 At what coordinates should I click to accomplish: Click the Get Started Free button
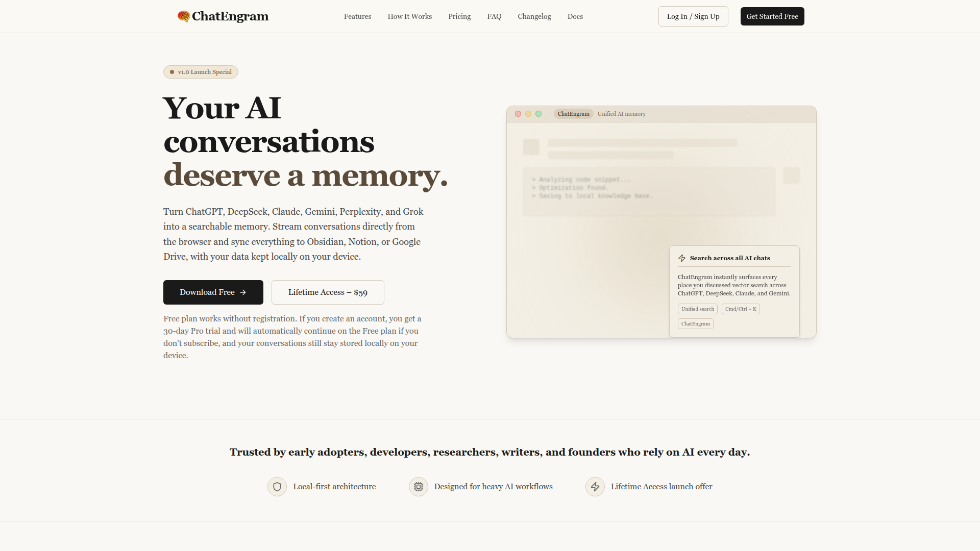click(772, 16)
